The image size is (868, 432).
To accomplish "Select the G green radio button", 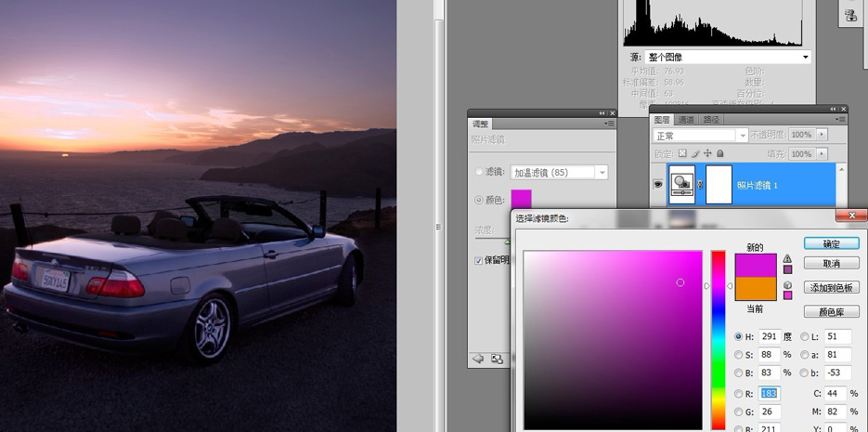I will pyautogui.click(x=738, y=412).
